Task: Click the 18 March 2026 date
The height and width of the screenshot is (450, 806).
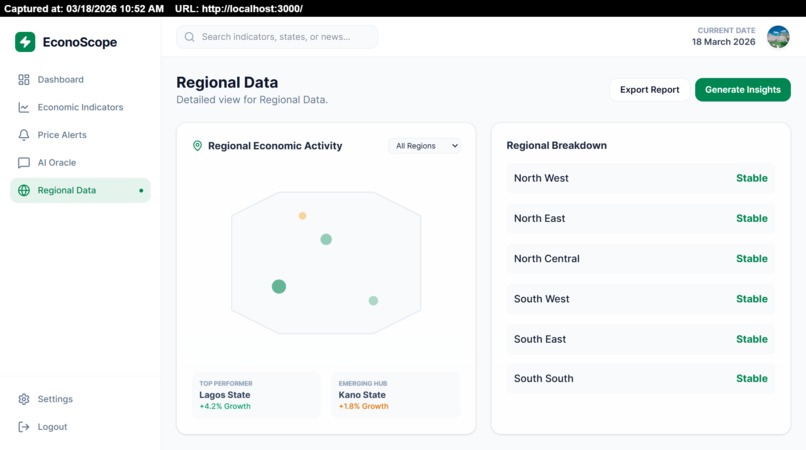Action: click(x=723, y=42)
